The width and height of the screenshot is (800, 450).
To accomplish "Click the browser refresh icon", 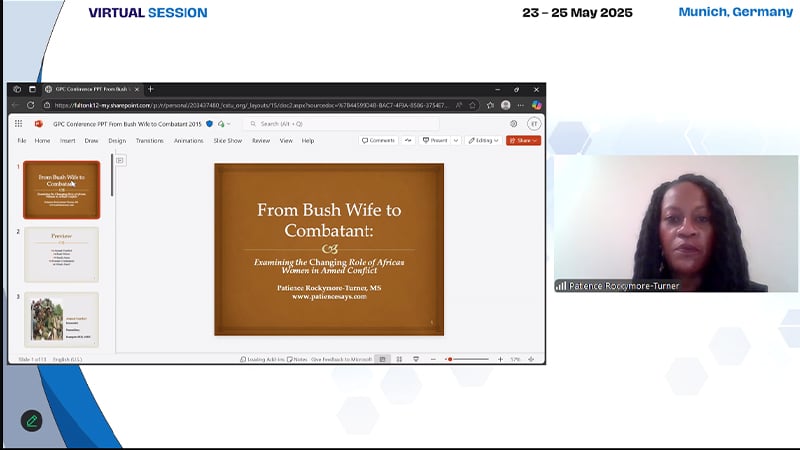I will point(31,105).
